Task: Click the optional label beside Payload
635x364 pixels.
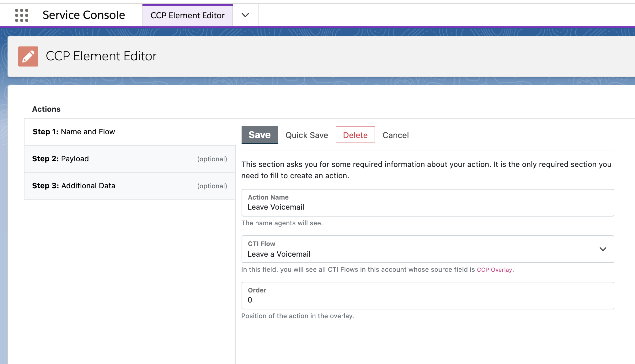Action: pyautogui.click(x=212, y=159)
